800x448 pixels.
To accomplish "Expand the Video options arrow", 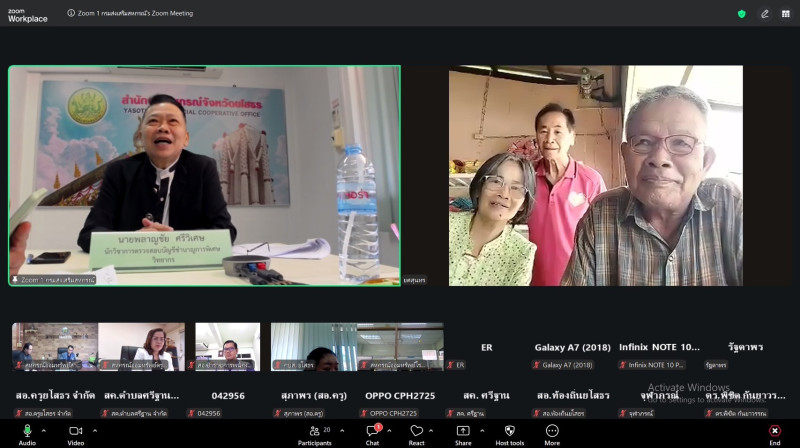I will [x=95, y=431].
